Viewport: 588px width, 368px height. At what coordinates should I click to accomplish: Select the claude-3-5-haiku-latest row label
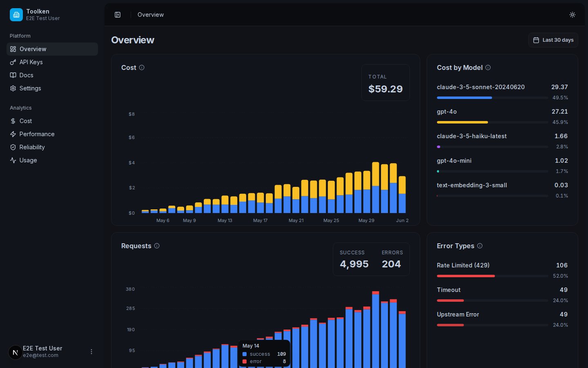(x=472, y=136)
